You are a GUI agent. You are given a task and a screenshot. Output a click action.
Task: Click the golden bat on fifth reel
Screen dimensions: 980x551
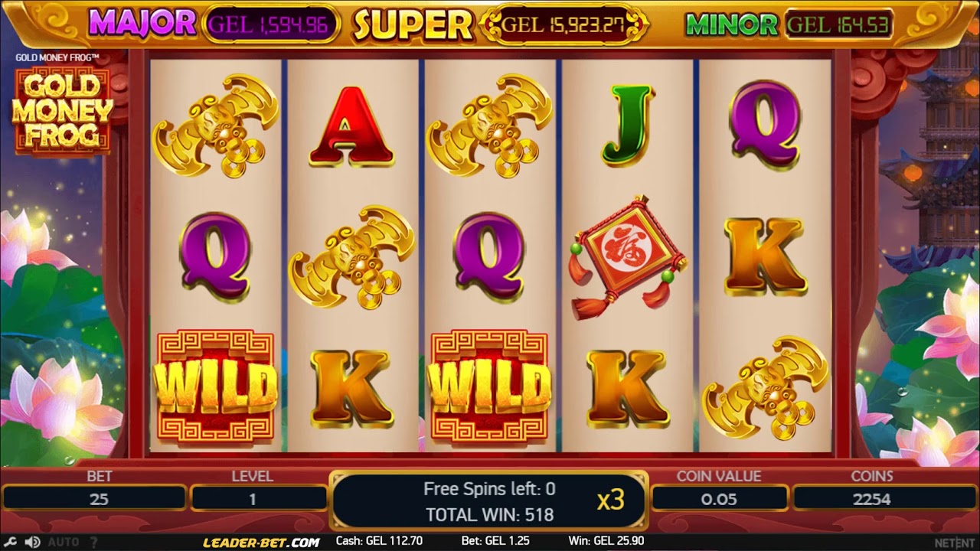click(765, 388)
